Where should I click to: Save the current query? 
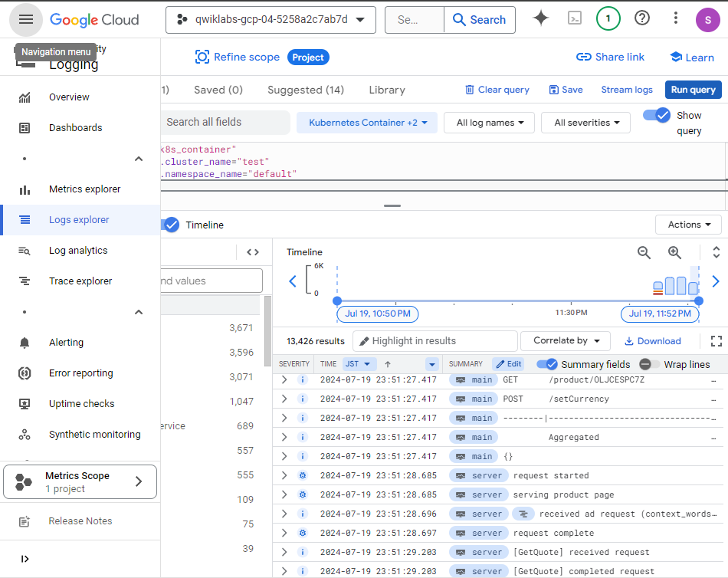[x=566, y=90]
